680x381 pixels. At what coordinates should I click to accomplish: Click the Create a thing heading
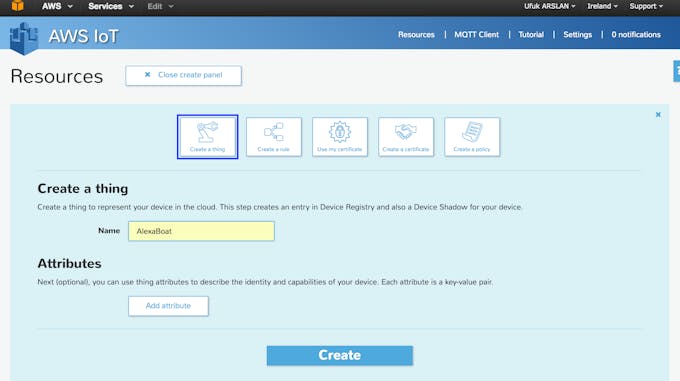tap(83, 189)
